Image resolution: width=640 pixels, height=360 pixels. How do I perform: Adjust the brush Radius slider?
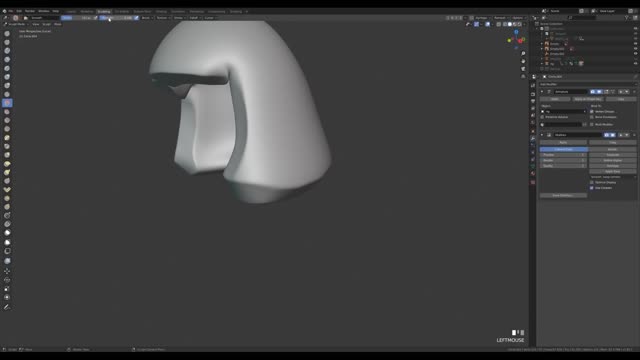[x=77, y=18]
